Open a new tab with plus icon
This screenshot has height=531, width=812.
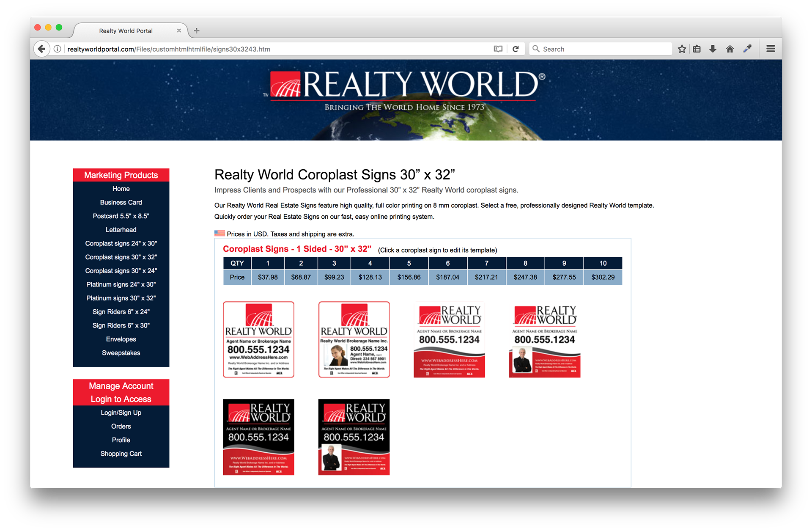click(x=197, y=31)
